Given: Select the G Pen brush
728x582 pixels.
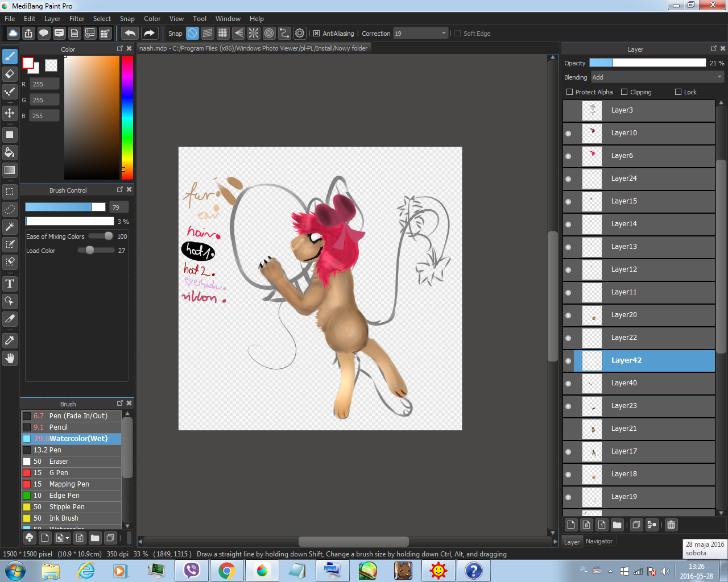Looking at the screenshot, I should tap(72, 473).
